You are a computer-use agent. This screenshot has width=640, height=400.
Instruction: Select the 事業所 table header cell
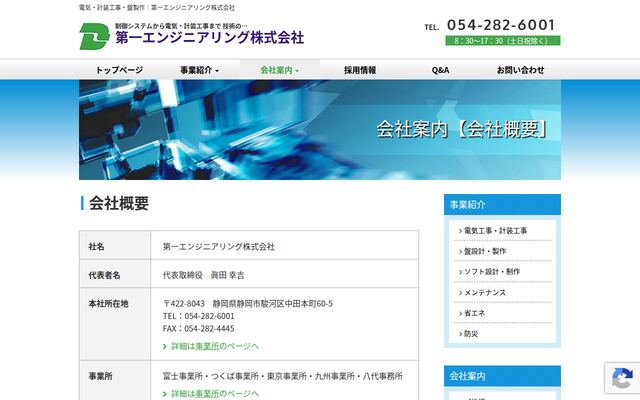click(115, 380)
